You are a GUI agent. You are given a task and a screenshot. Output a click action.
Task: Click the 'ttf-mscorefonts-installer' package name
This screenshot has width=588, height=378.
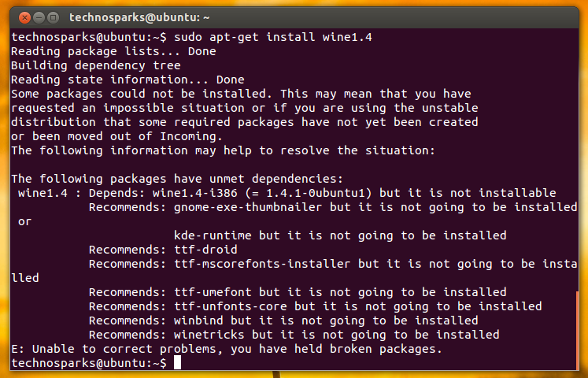click(262, 264)
